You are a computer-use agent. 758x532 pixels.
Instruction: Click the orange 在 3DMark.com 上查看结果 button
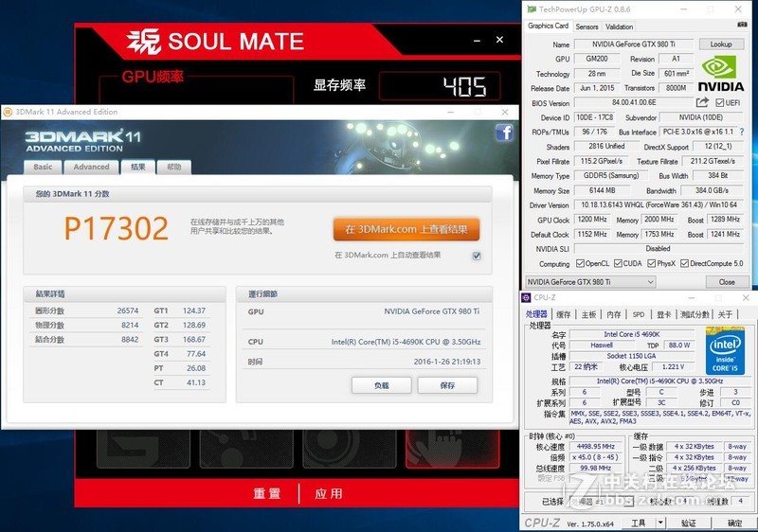click(x=406, y=229)
